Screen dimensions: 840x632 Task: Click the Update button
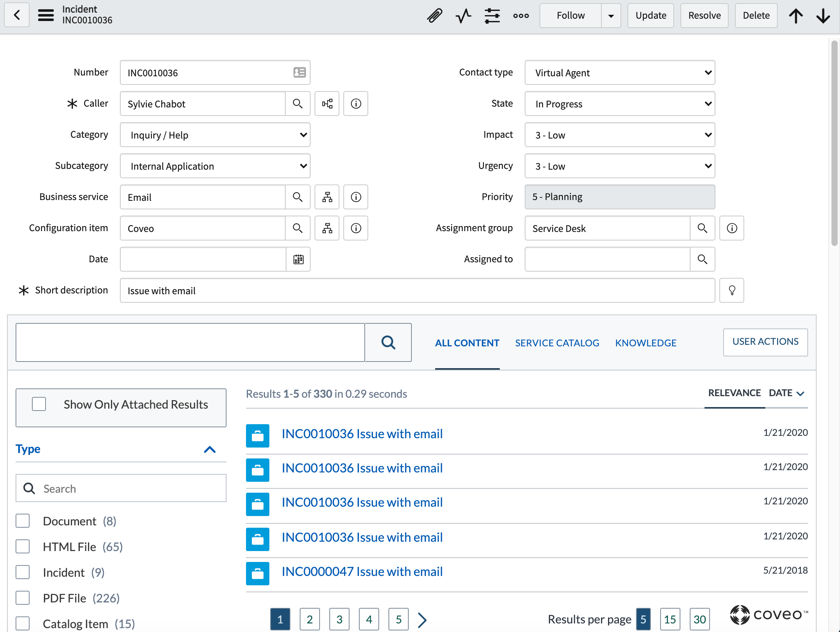pos(651,16)
